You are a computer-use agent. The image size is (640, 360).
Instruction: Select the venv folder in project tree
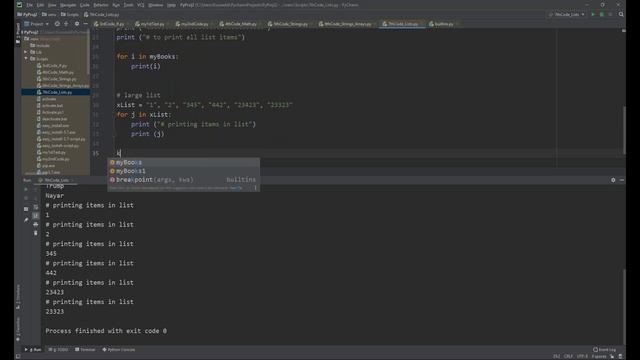tap(34, 39)
